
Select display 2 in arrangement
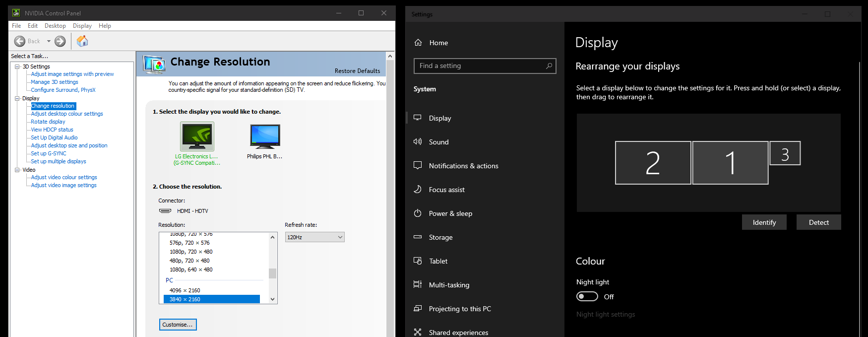653,163
